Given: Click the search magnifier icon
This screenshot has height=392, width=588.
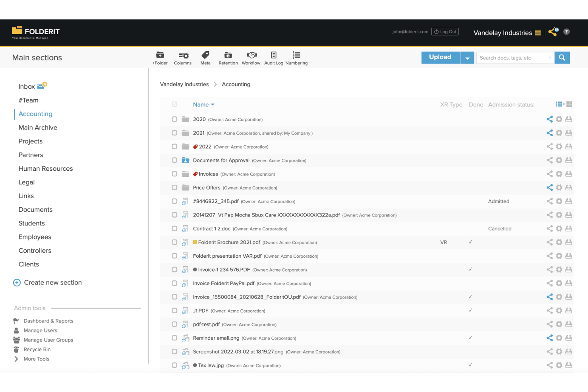Looking at the screenshot, I should [562, 57].
